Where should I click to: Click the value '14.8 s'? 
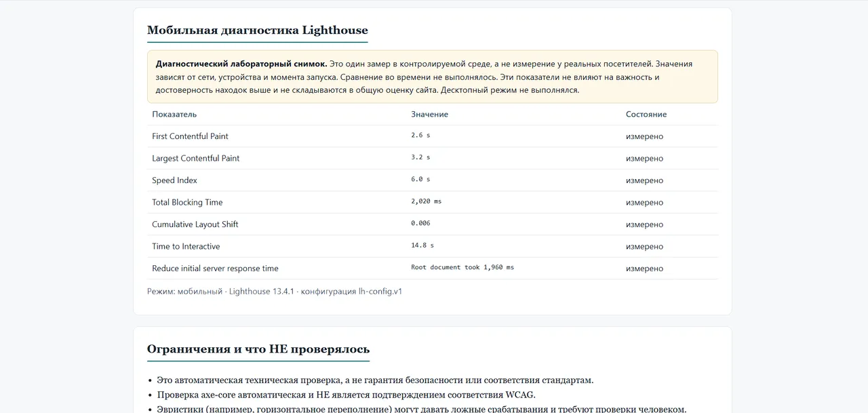click(x=422, y=245)
